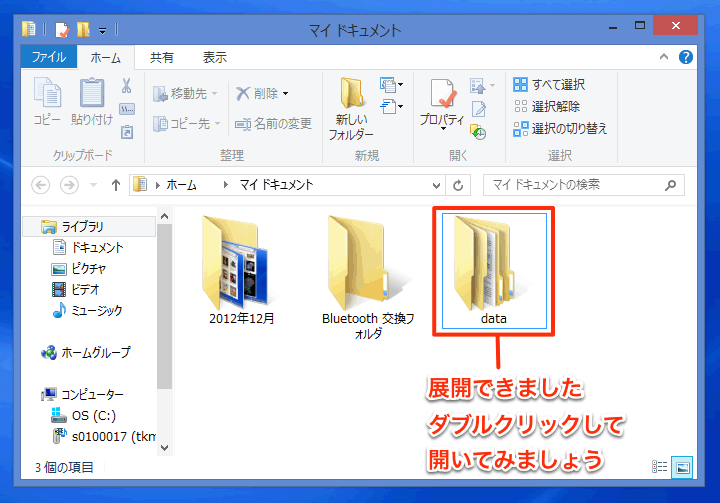Image resolution: width=720 pixels, height=503 pixels.
Task: Switch to the View (表示) tab
Action: coord(215,58)
